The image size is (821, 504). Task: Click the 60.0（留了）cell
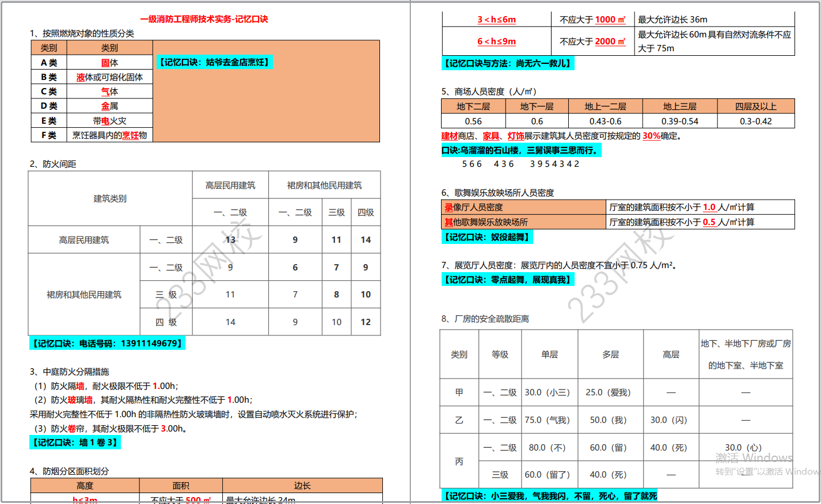coord(550,475)
